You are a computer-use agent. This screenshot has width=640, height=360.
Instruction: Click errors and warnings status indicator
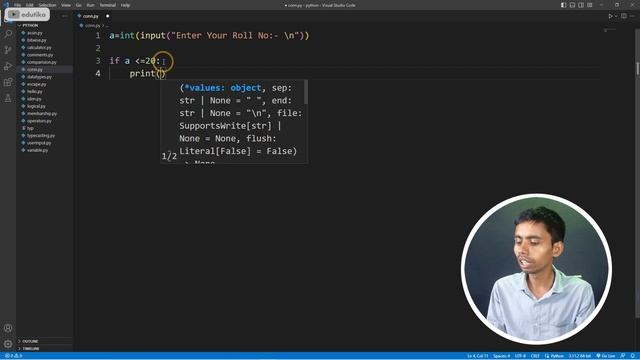click(x=13, y=356)
